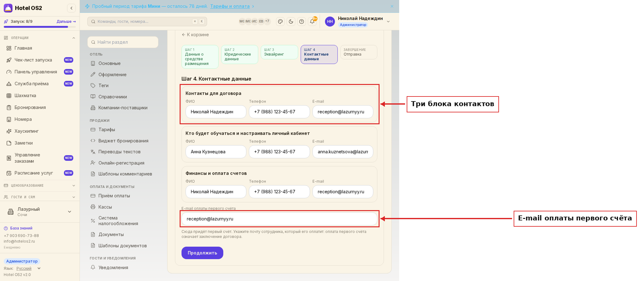
Task: Click the E-mail оплаты первого счёта field
Action: (279, 219)
